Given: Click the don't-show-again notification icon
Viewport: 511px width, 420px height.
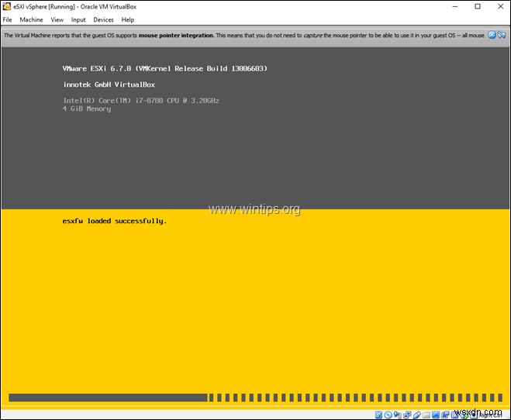Looking at the screenshot, I should point(502,35).
